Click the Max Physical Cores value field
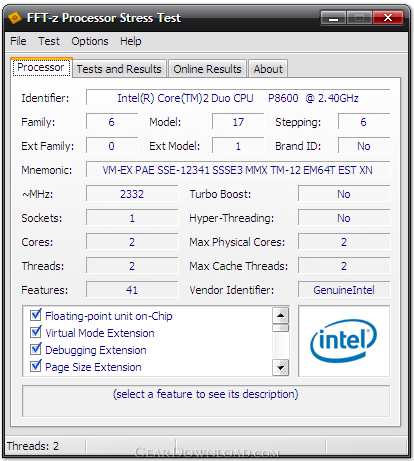The height and width of the screenshot is (461, 414). [x=344, y=242]
